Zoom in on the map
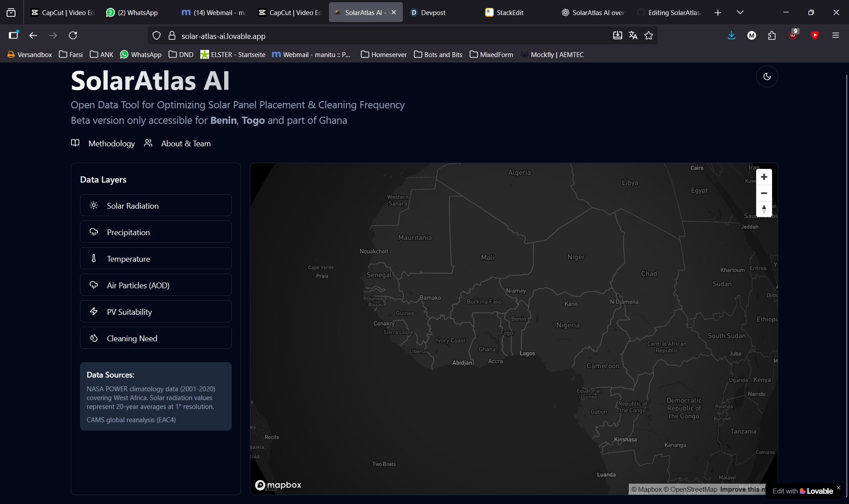The height and width of the screenshot is (504, 849). 764,177
